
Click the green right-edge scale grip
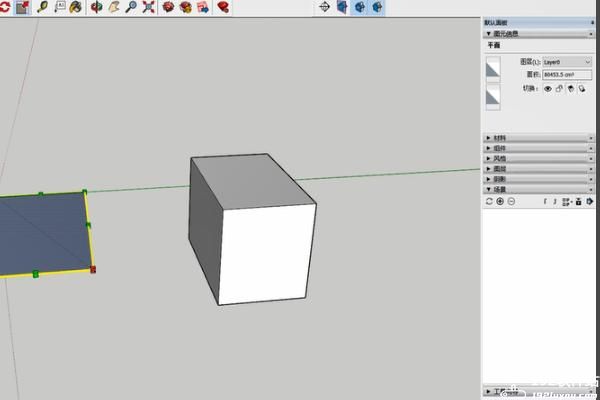[88, 225]
